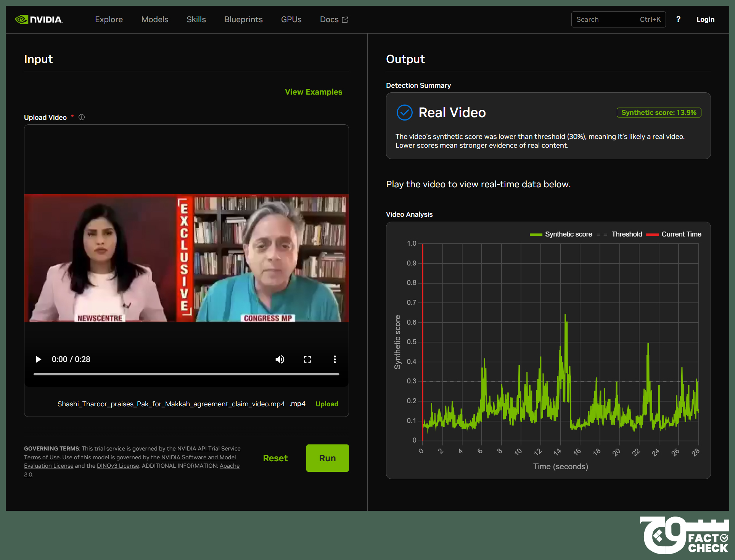The image size is (735, 560).
Task: Toggle Current Time legend item
Action: coord(674,234)
